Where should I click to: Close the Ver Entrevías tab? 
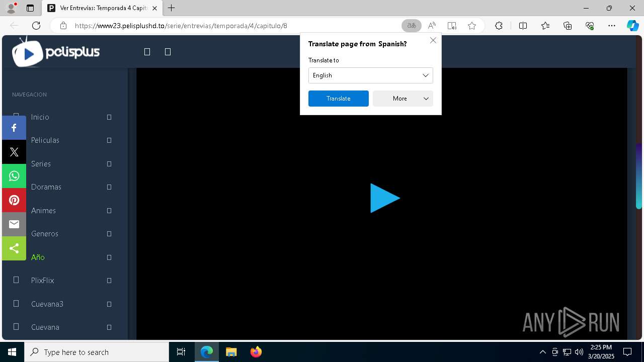point(154,8)
